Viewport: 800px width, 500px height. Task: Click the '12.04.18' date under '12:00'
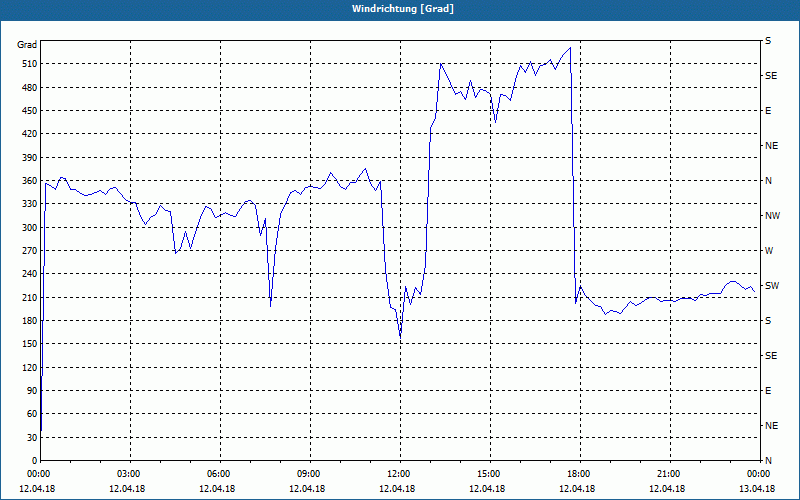click(x=397, y=488)
